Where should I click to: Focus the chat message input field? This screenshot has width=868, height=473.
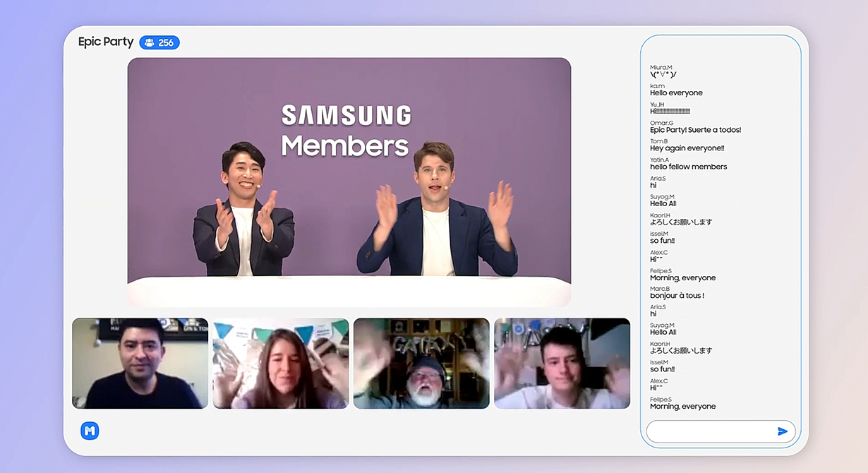[x=721, y=431]
